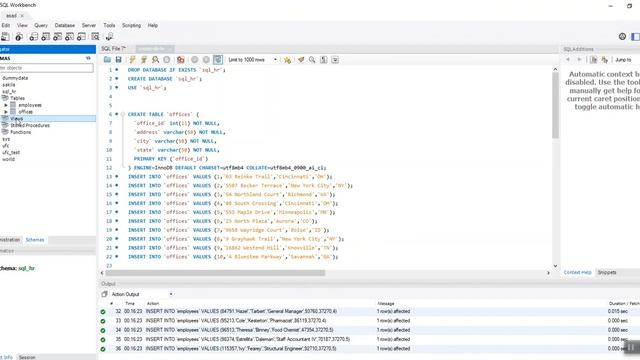The image size is (640, 360).
Task: Toggle word wrapping in the editor
Action: [x=335, y=60]
